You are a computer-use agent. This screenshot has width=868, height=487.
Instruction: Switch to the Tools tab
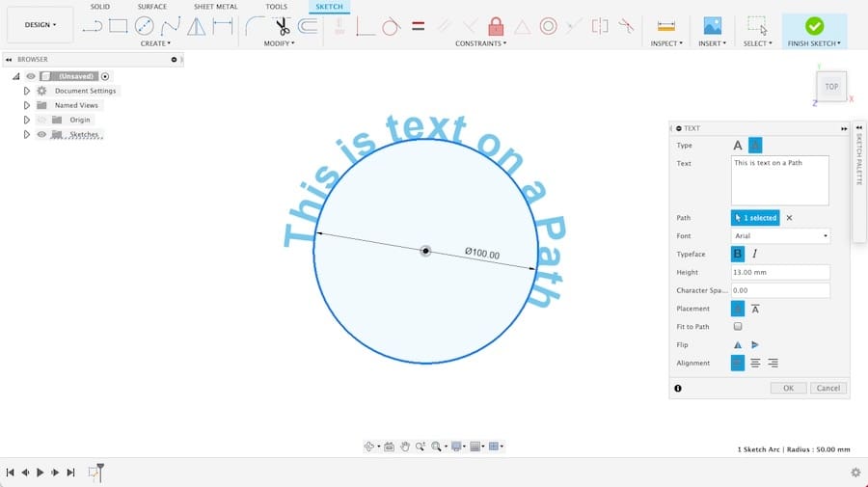pos(276,7)
